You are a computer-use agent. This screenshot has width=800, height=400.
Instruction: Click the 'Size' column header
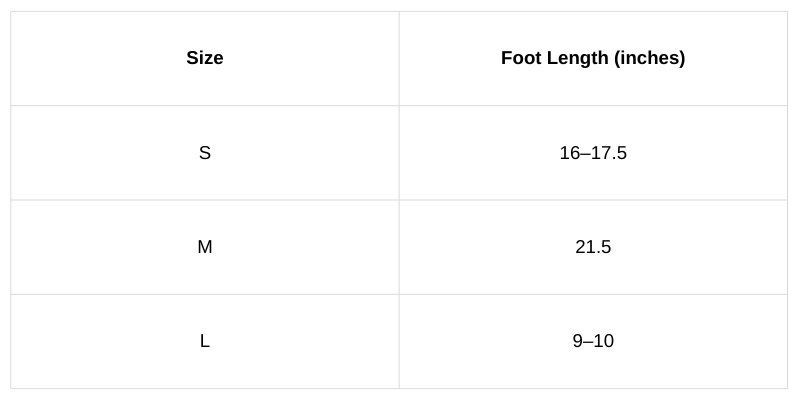coord(204,58)
